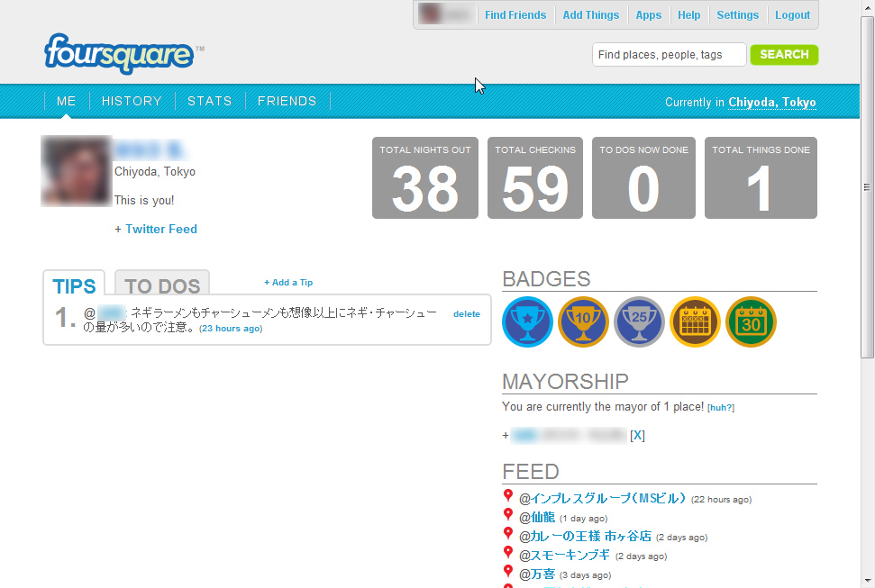Click the Currently in Chiyoda, Tokyo link
Image resolution: width=875 pixels, height=588 pixels.
tap(772, 103)
